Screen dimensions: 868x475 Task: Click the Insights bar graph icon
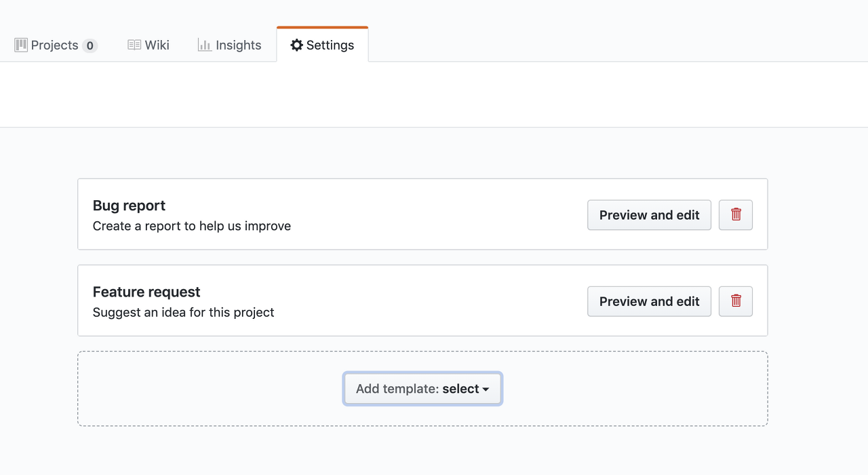coord(205,45)
